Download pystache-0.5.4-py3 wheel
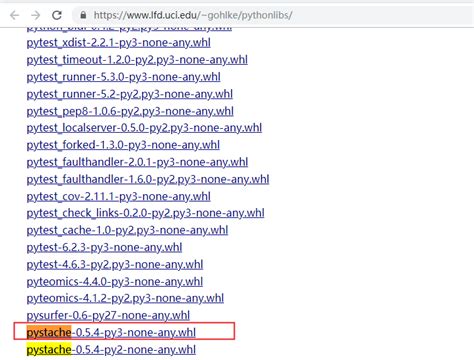Screen dimensions: 474x360 tap(111, 332)
